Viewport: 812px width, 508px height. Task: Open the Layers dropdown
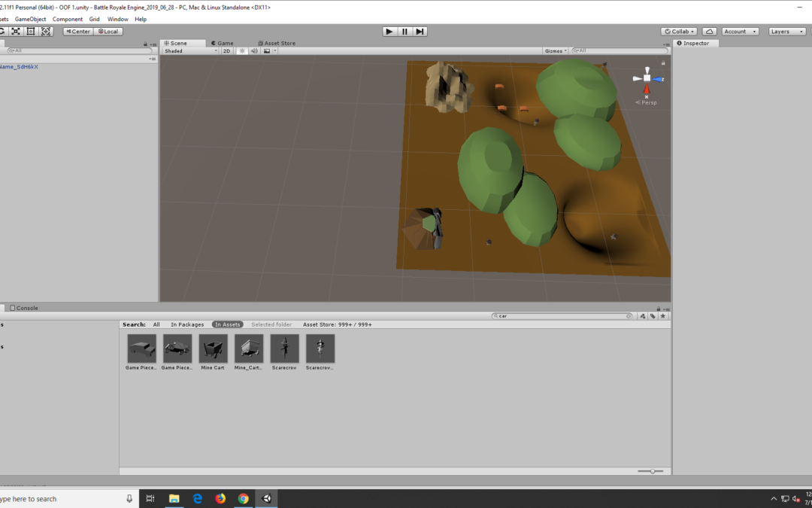pos(786,32)
